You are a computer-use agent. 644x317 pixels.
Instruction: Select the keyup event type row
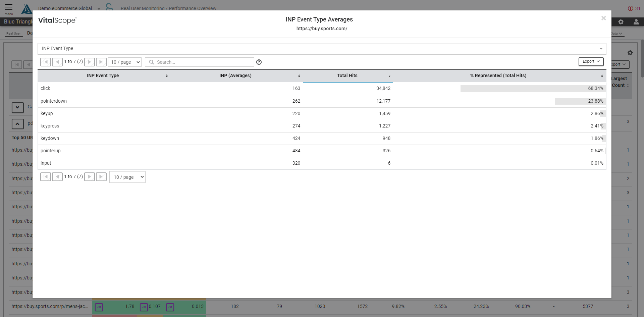(322, 114)
